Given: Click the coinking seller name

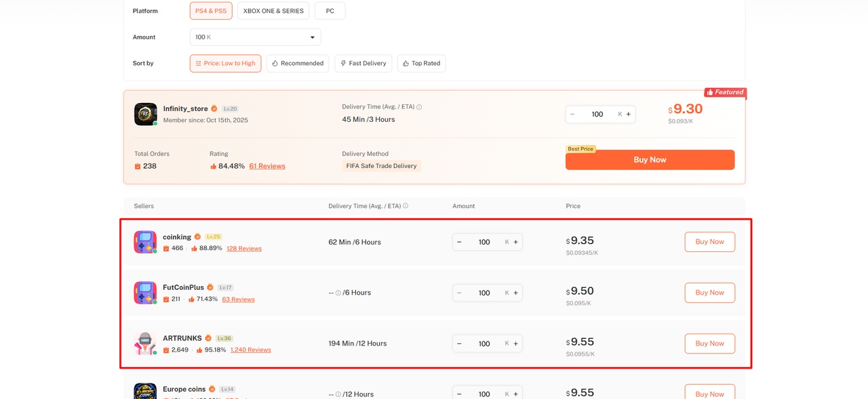Looking at the screenshot, I should tap(177, 237).
